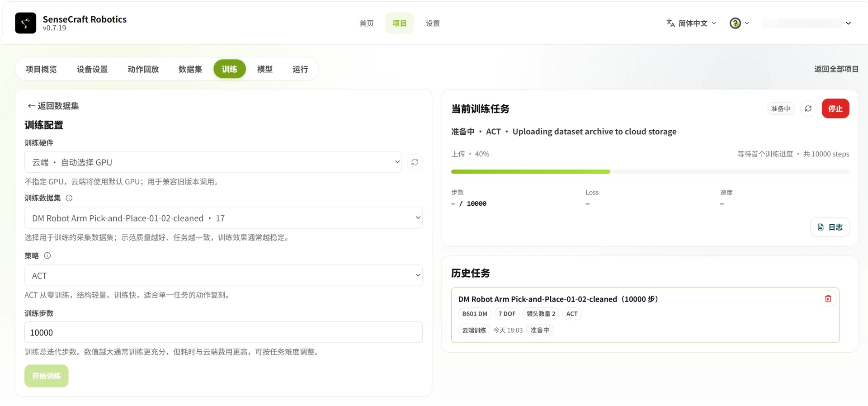Click the history task card title

point(558,299)
